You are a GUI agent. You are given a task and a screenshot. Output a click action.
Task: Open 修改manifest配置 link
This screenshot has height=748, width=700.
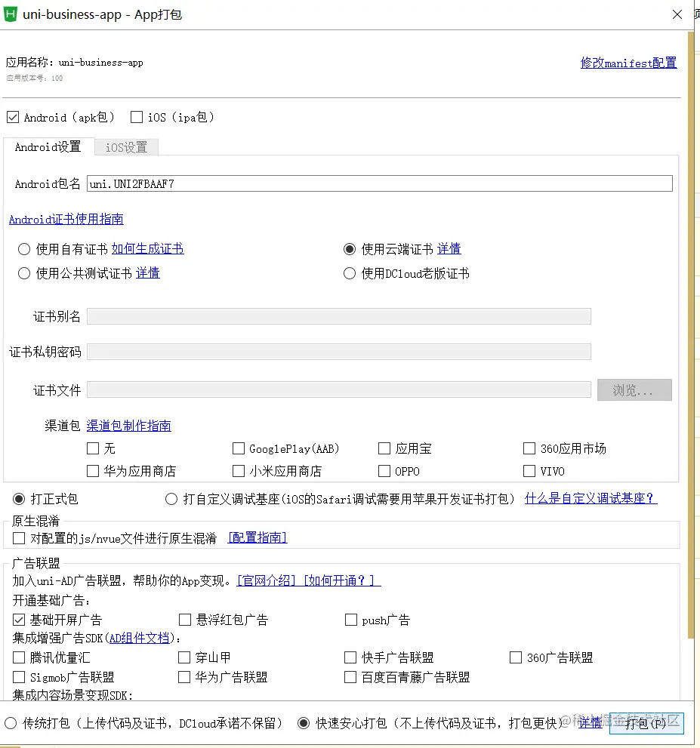pyautogui.click(x=628, y=63)
